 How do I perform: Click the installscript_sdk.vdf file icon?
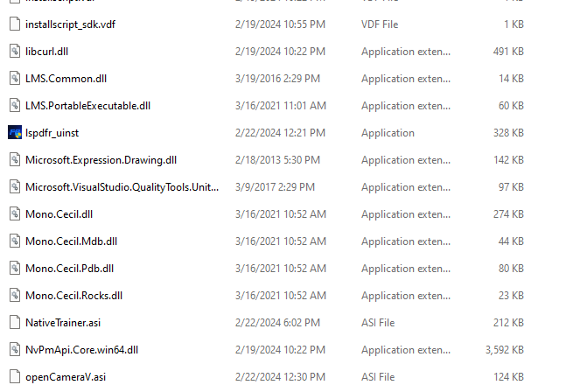(x=15, y=24)
